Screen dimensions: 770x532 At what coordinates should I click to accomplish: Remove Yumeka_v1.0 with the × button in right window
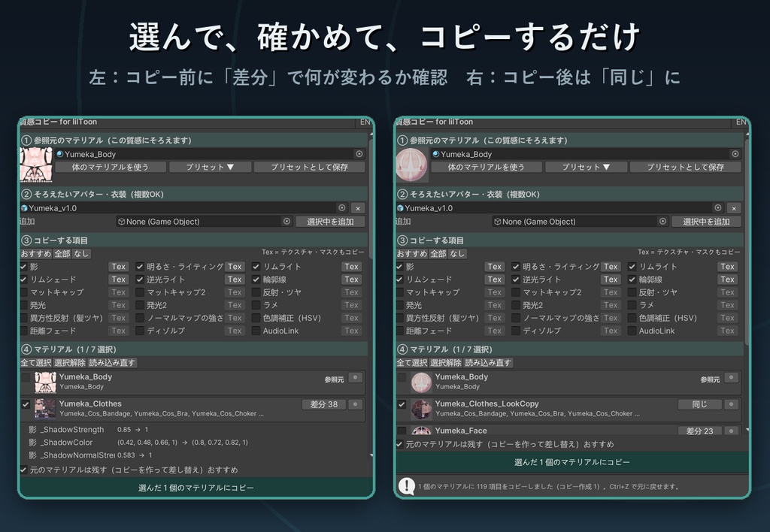(734, 208)
